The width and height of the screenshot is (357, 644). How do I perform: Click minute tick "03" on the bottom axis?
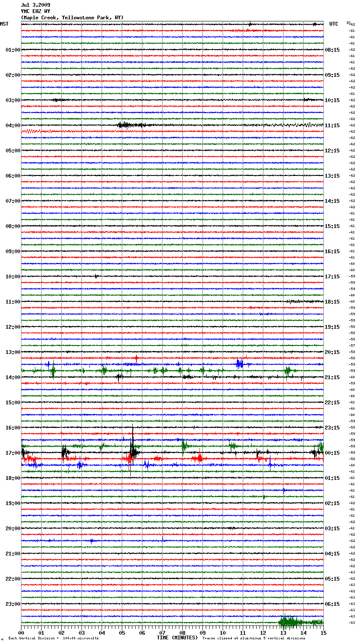click(x=81, y=633)
